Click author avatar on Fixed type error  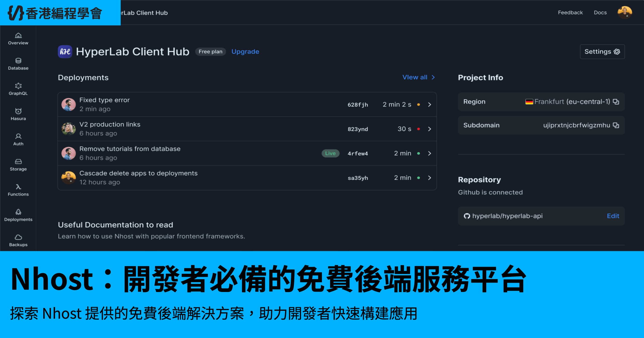tap(68, 104)
